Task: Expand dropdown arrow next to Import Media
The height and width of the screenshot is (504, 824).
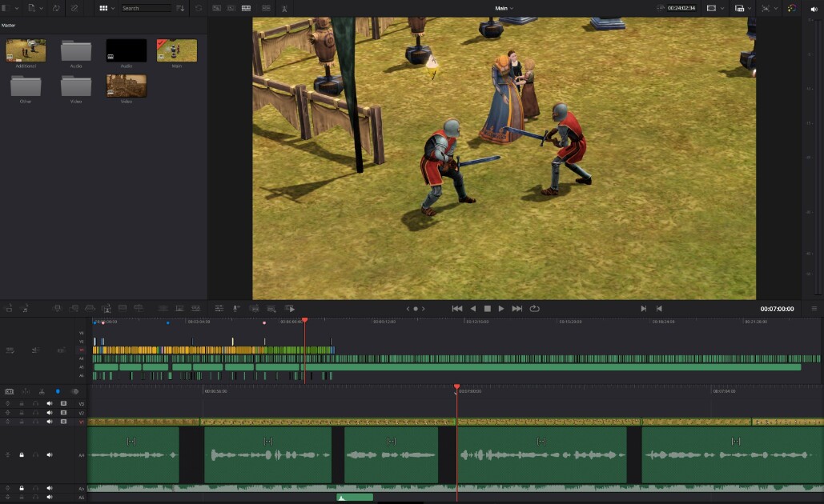Action: [x=41, y=8]
